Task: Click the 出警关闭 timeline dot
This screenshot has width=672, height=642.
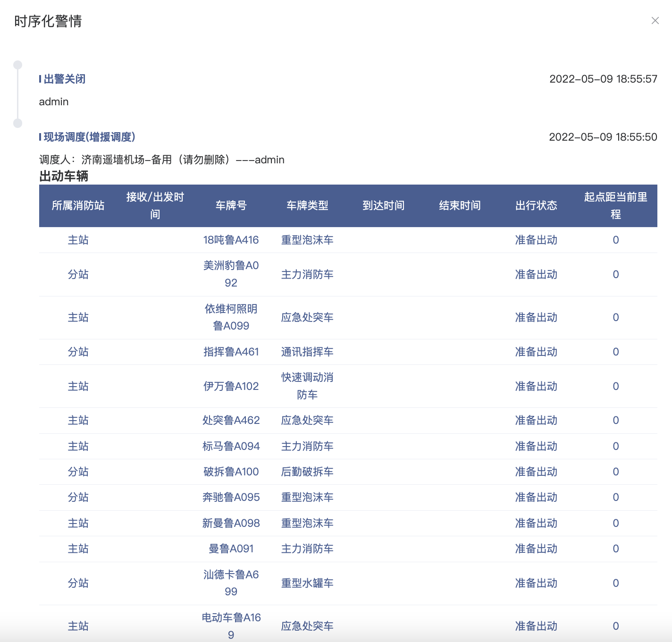Action: pos(18,65)
